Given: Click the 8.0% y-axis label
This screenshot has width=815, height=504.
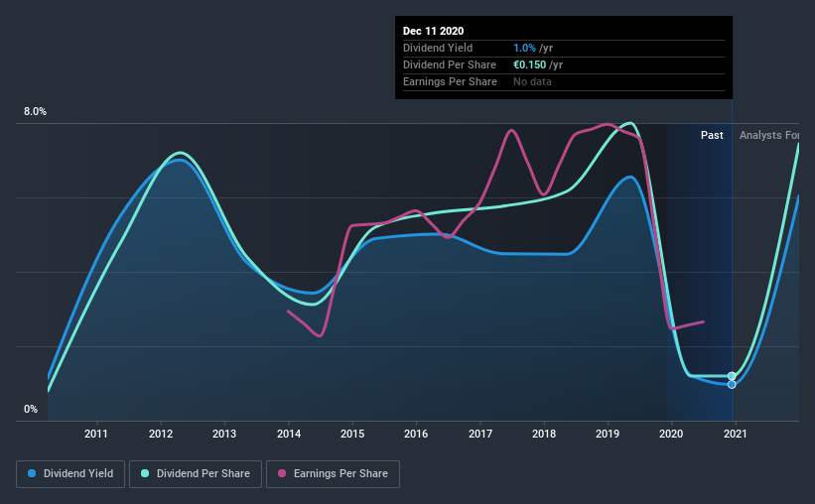Looking at the screenshot, I should point(35,112).
